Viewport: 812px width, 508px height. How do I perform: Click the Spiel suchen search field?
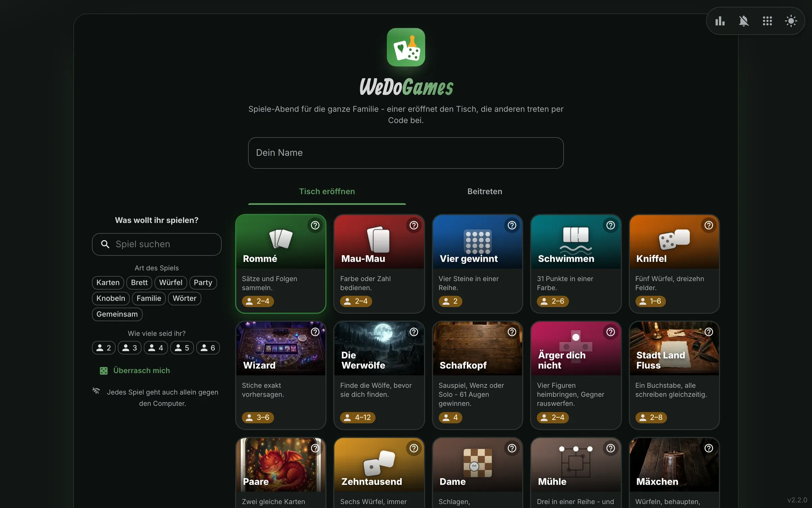click(x=157, y=244)
